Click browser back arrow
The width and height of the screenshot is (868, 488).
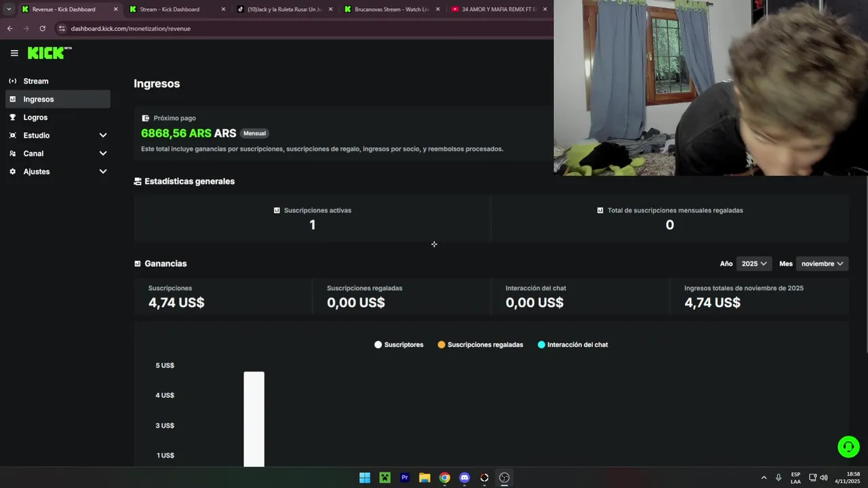(x=9, y=28)
